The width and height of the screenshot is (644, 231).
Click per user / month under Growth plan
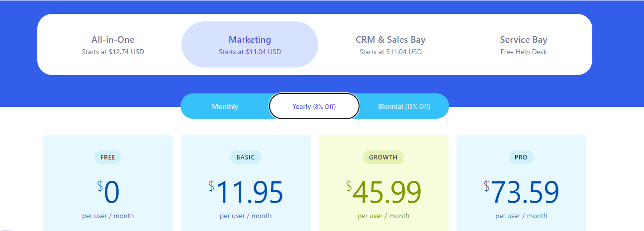(383, 216)
